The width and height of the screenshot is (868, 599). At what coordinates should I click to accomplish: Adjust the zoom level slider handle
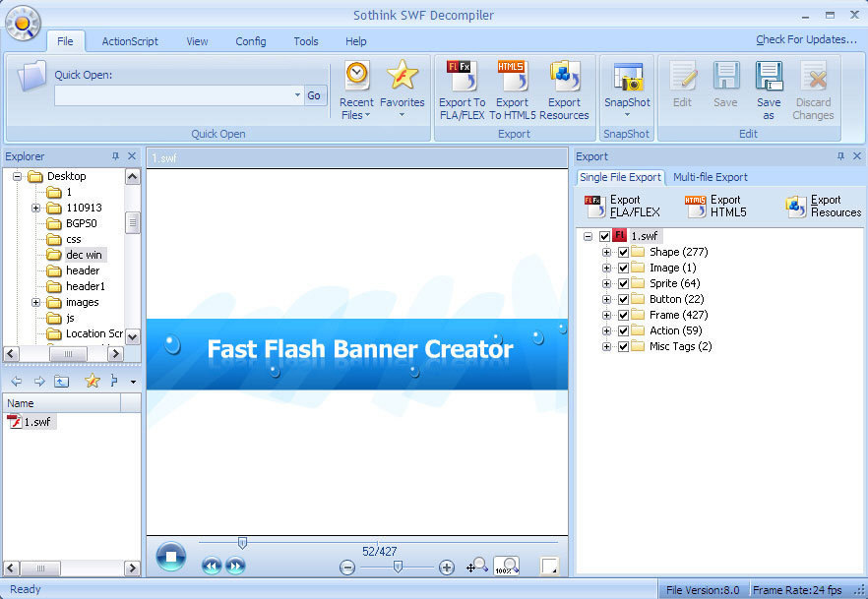coord(398,567)
